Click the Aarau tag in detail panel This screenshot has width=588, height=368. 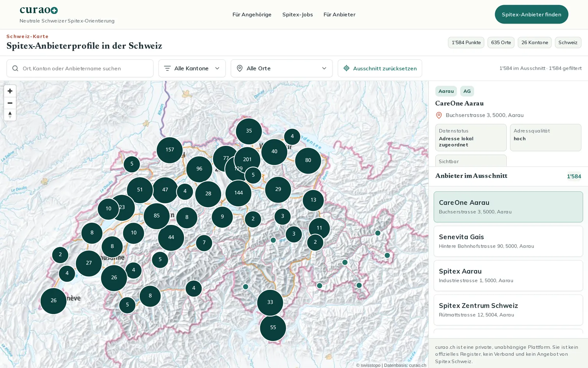point(446,91)
